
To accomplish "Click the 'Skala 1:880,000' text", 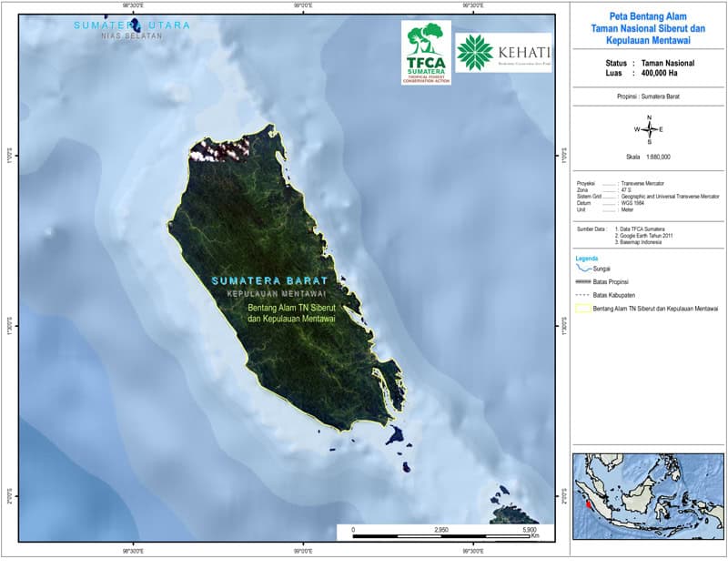I will click(x=648, y=157).
